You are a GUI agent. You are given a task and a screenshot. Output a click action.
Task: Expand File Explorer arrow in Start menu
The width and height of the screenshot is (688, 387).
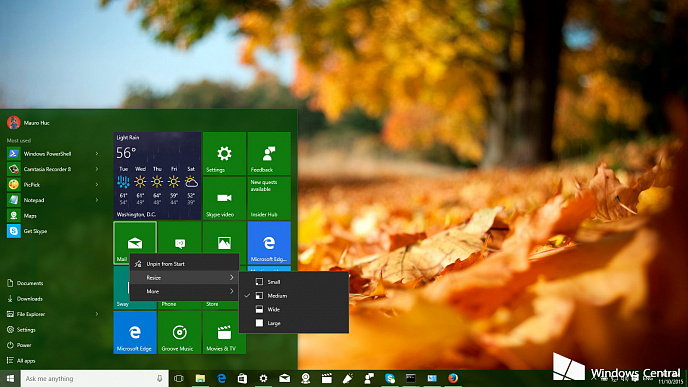pyautogui.click(x=97, y=314)
